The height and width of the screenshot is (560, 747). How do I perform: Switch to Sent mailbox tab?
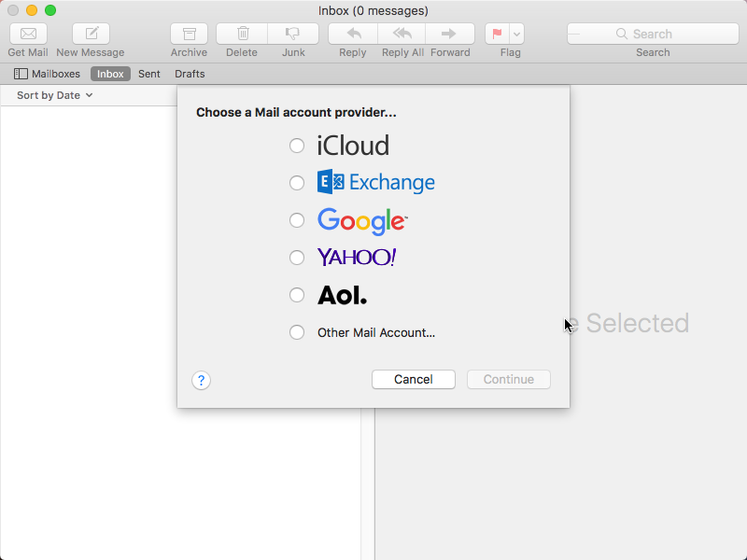pyautogui.click(x=149, y=74)
